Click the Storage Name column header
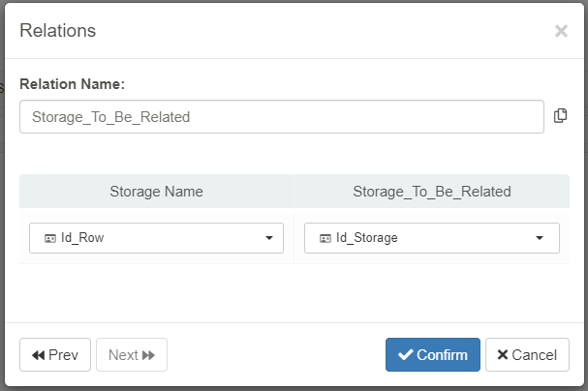The width and height of the screenshot is (588, 391). click(x=156, y=192)
